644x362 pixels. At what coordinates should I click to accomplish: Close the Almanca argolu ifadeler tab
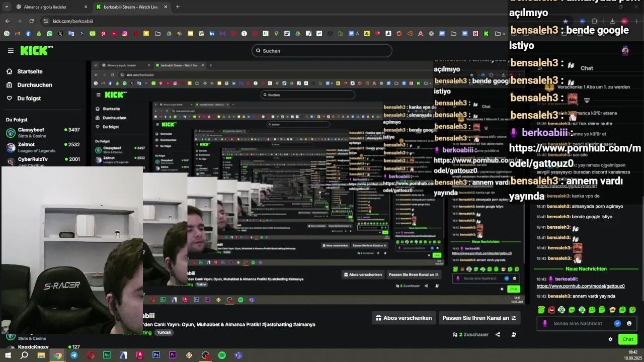(86, 7)
